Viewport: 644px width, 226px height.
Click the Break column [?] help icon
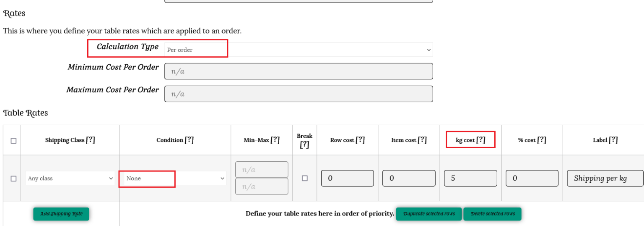[x=304, y=145]
